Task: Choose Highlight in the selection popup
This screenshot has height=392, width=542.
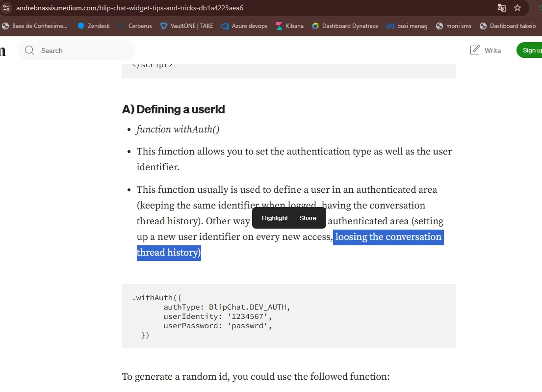Action: point(275,218)
